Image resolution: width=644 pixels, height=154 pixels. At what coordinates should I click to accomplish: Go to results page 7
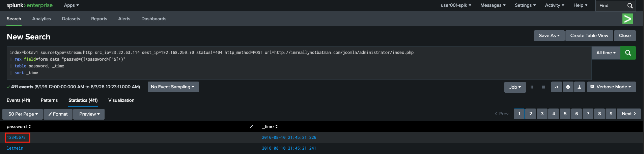[x=588, y=114]
